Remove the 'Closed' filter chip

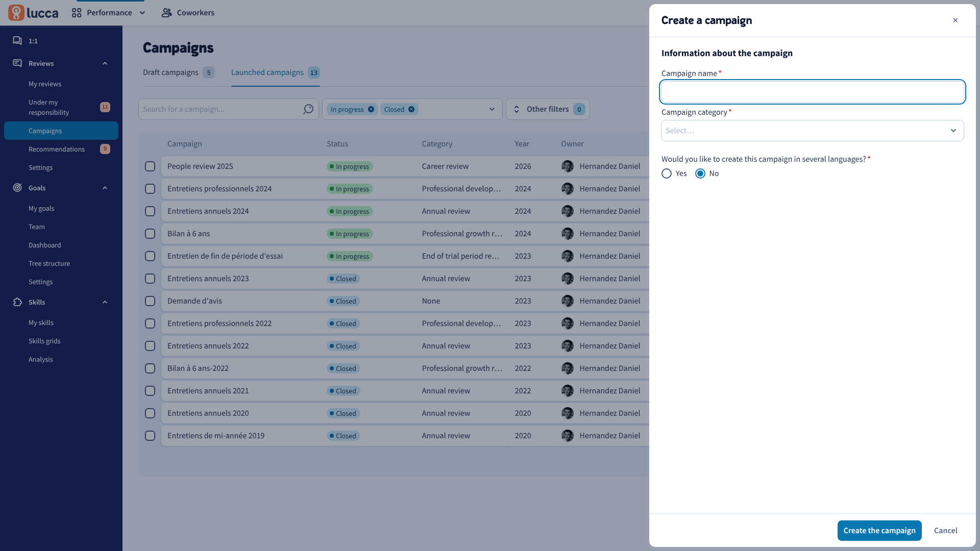coord(411,109)
